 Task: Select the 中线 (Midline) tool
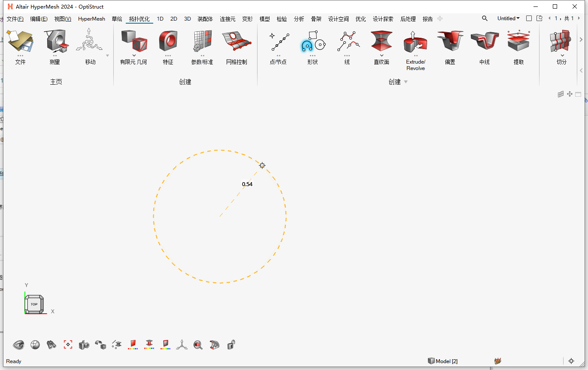[484, 45]
